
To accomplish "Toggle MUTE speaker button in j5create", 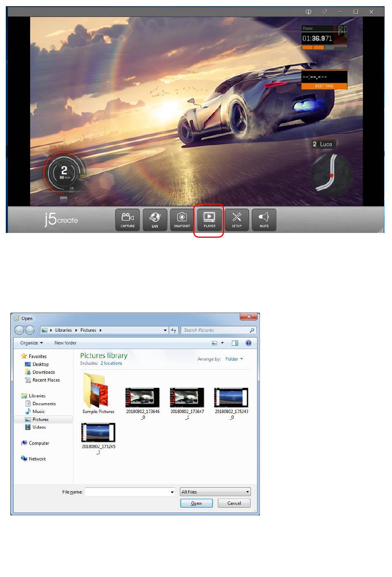I will 264,219.
